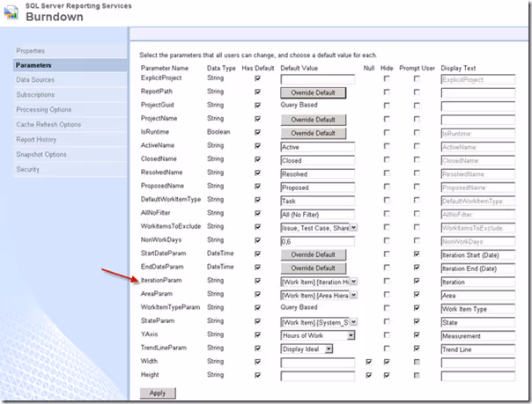532x404 pixels.
Task: Click Override Default for EndDateParam
Action: coord(314,268)
